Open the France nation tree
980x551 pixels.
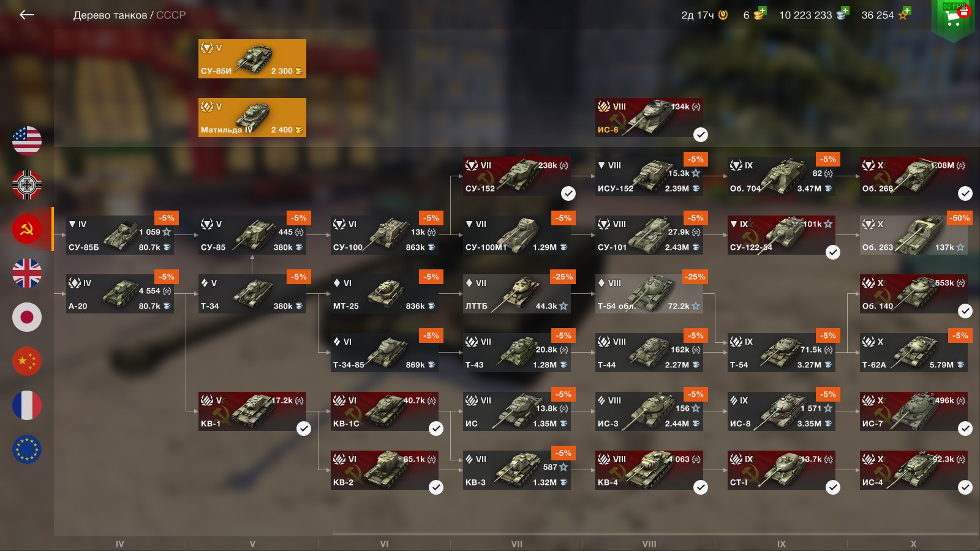point(27,405)
